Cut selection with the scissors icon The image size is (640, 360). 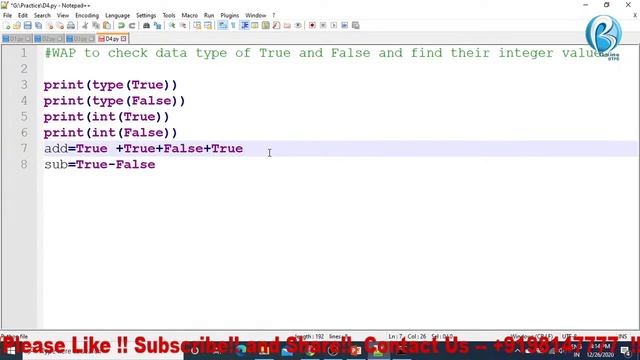pyautogui.click(x=85, y=25)
